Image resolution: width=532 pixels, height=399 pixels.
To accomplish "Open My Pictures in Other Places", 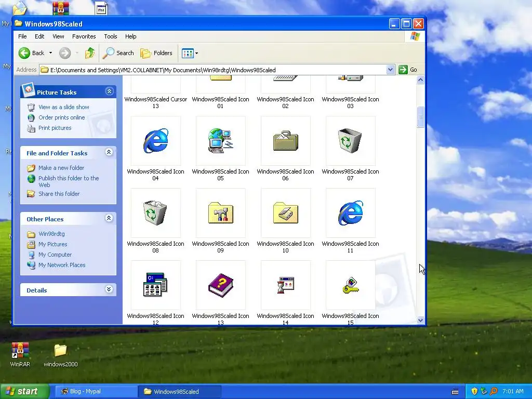I will tap(52, 244).
